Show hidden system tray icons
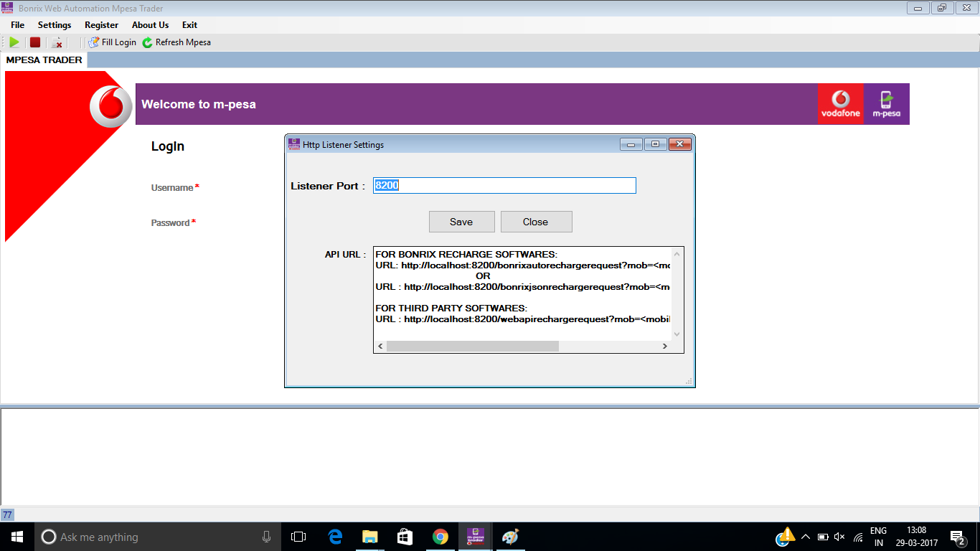This screenshot has height=551, width=980. [806, 537]
